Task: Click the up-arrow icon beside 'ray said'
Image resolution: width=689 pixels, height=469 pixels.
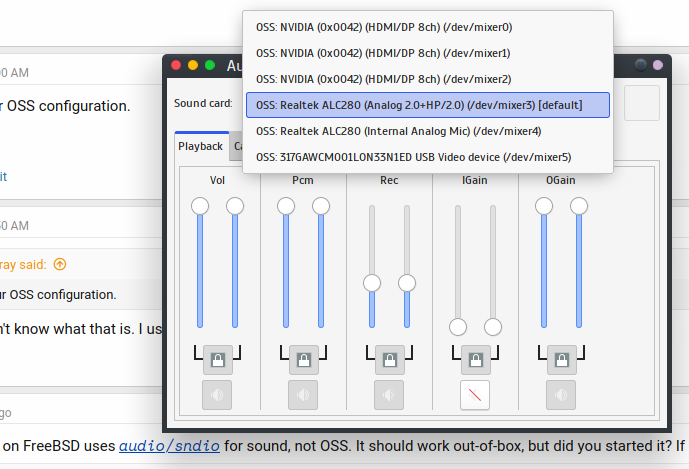Action: point(60,265)
